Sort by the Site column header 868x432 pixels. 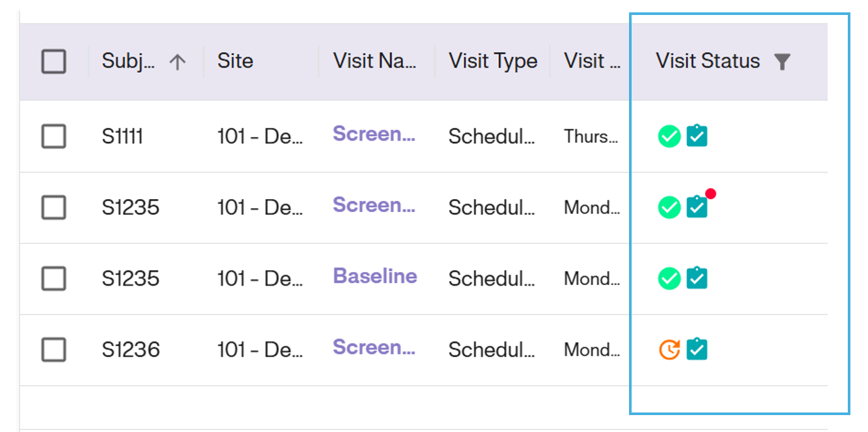click(235, 61)
